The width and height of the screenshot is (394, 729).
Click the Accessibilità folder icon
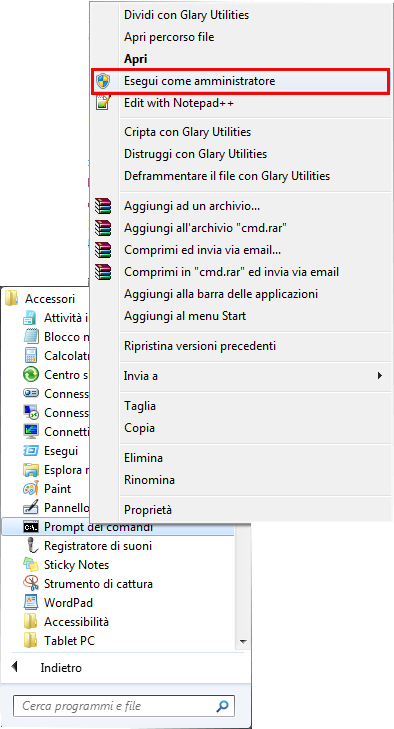(x=31, y=622)
